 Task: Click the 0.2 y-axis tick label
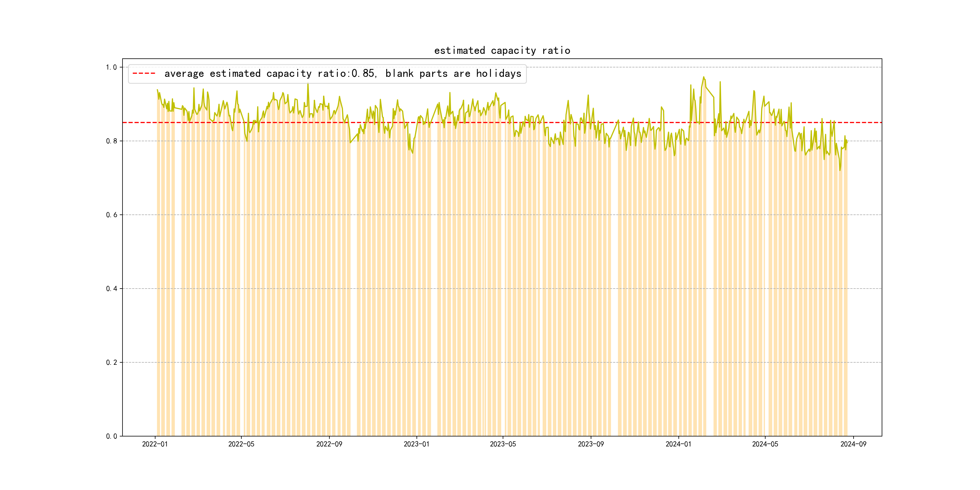coord(111,363)
